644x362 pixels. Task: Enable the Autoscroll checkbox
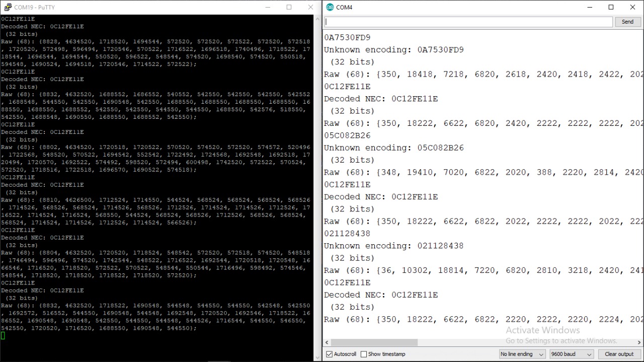coord(330,354)
